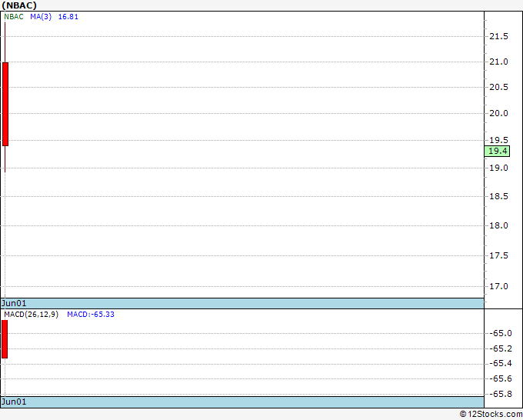
Task: Click the -65.8 MACD axis label
Action: pos(501,394)
